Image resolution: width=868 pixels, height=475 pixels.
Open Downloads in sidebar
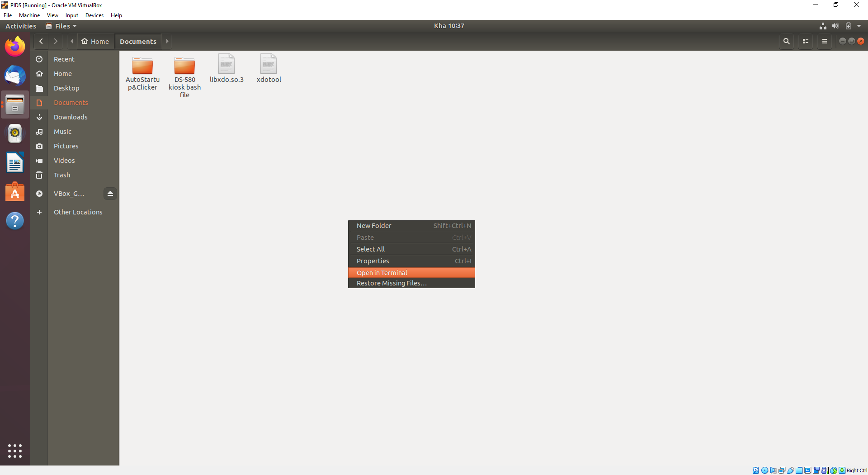pyautogui.click(x=75, y=117)
